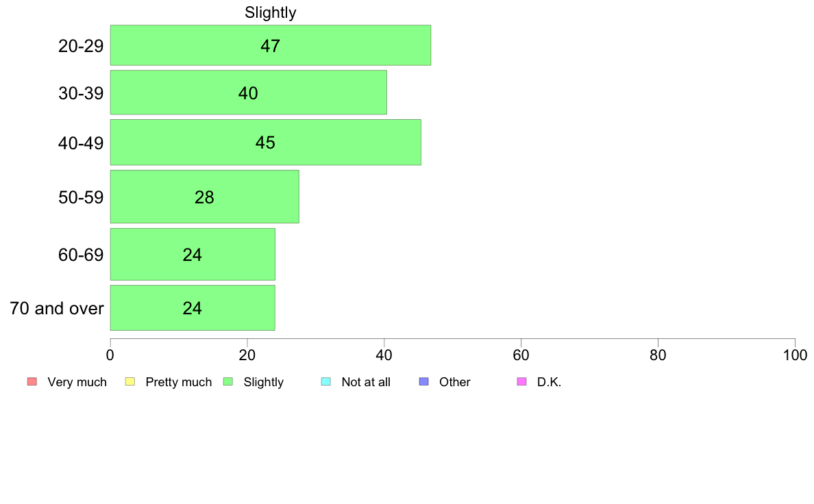Select the 70 and over bar

click(193, 307)
